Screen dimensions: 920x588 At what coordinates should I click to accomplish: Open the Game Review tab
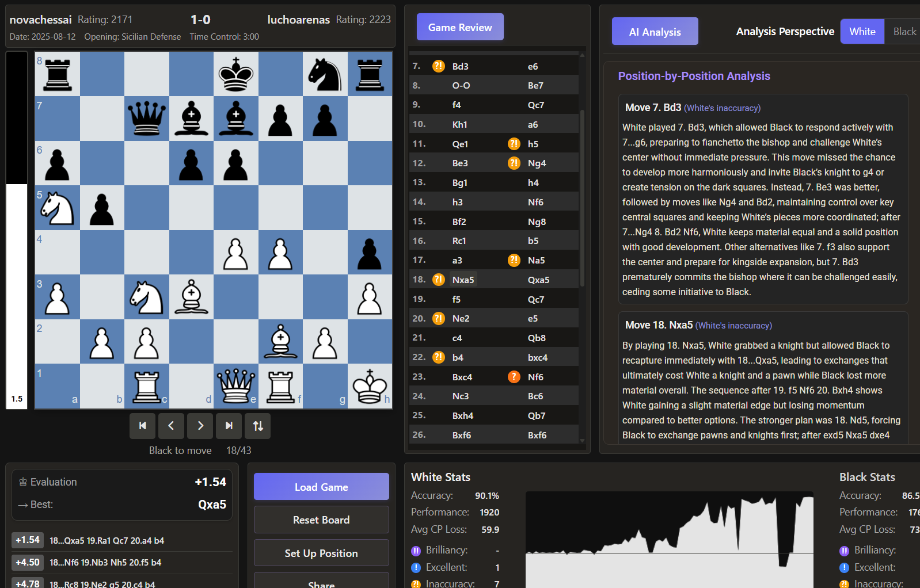(x=460, y=27)
